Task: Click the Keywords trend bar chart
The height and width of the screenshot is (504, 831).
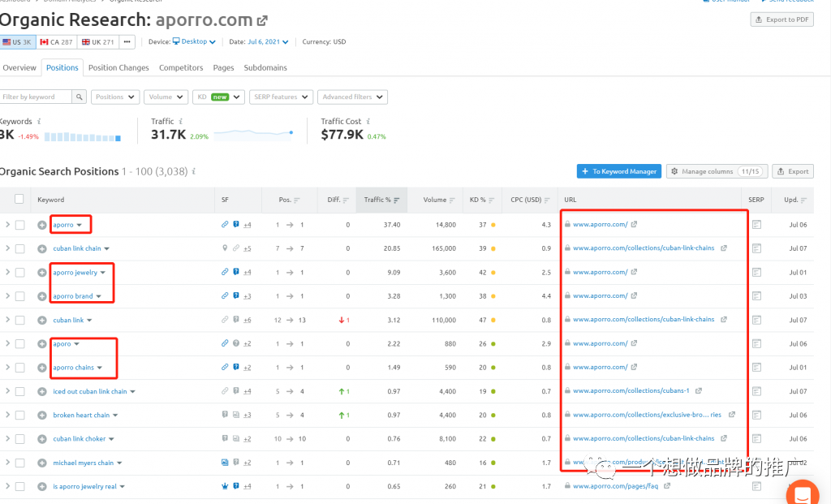Action: [x=83, y=137]
